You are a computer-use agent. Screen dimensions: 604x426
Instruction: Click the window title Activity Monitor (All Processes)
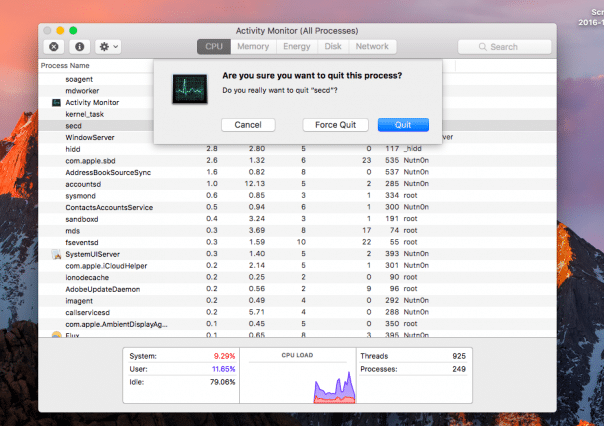[297, 31]
